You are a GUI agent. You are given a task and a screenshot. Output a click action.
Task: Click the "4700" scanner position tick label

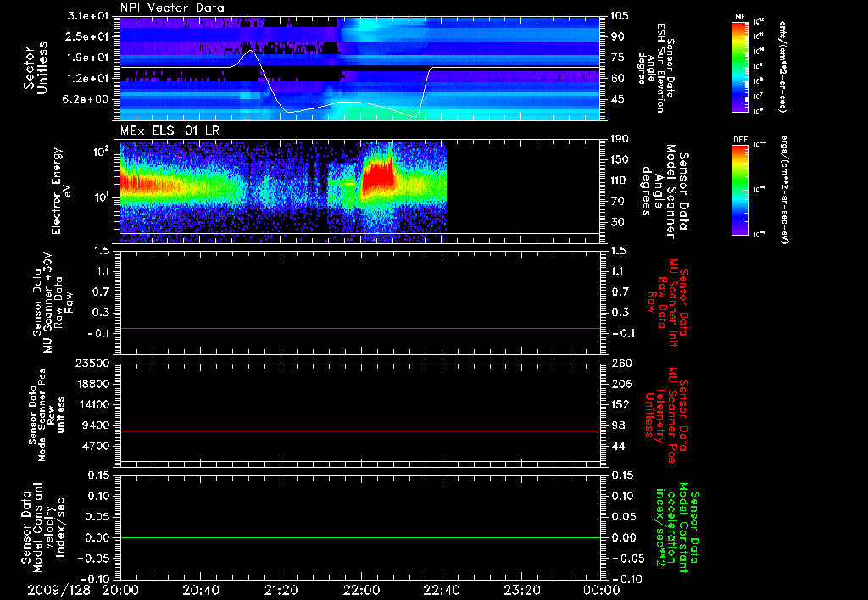click(x=97, y=446)
